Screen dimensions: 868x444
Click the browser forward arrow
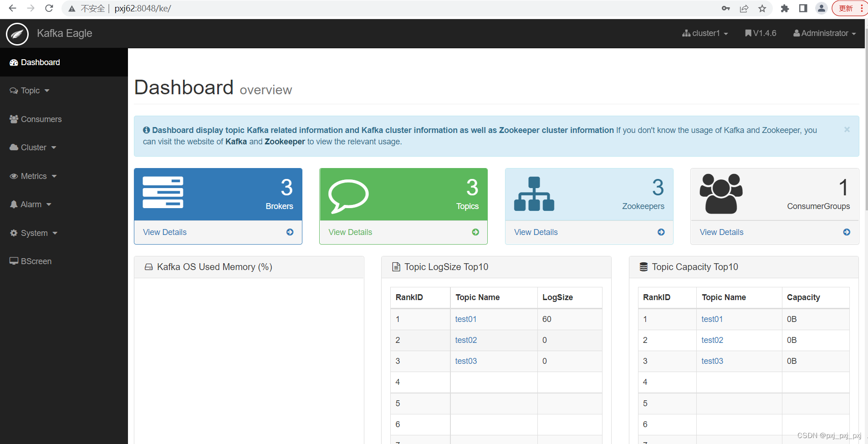pyautogui.click(x=31, y=8)
